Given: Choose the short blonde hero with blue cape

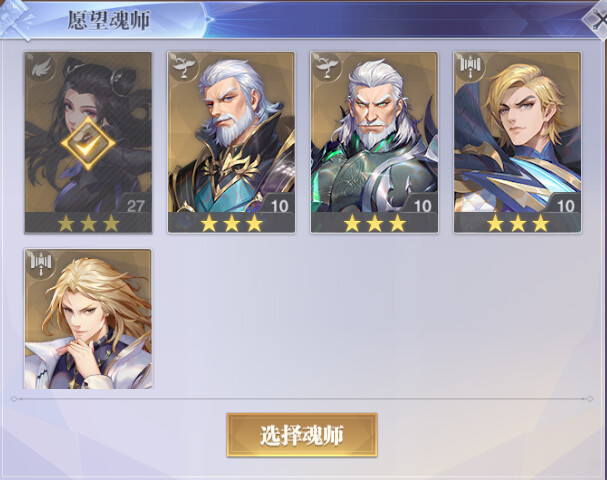Looking at the screenshot, I should point(518,142).
